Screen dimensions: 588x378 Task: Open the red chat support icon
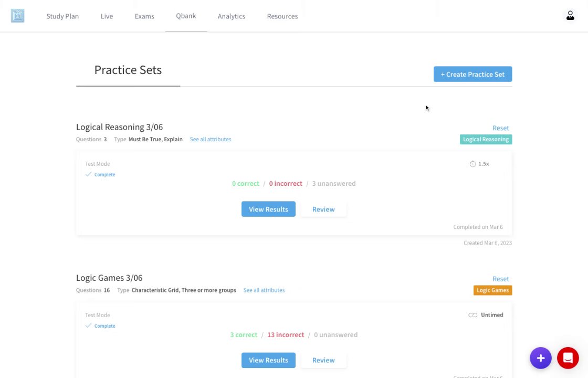568,358
